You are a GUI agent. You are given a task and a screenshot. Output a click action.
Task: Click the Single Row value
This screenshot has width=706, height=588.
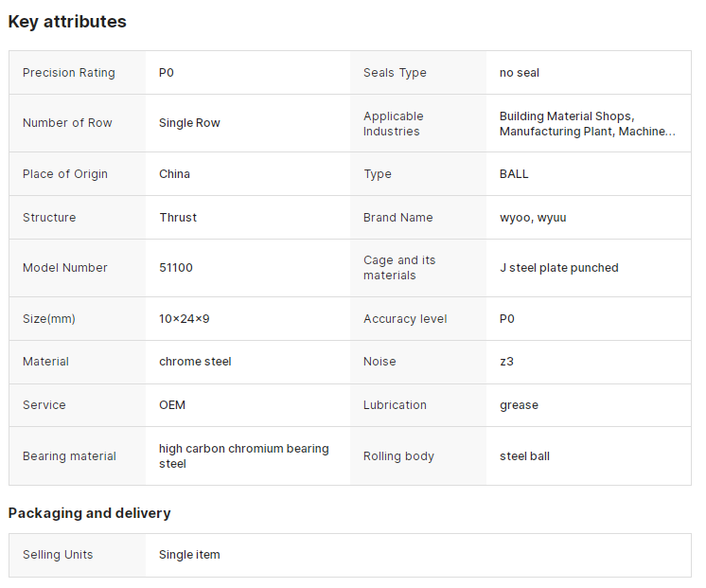[189, 123]
